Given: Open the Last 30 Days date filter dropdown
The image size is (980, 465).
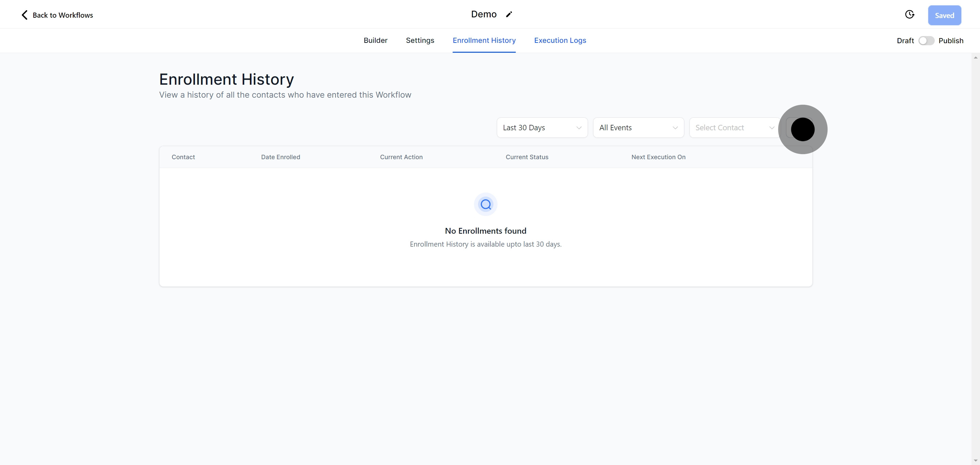Looking at the screenshot, I should tap(542, 127).
